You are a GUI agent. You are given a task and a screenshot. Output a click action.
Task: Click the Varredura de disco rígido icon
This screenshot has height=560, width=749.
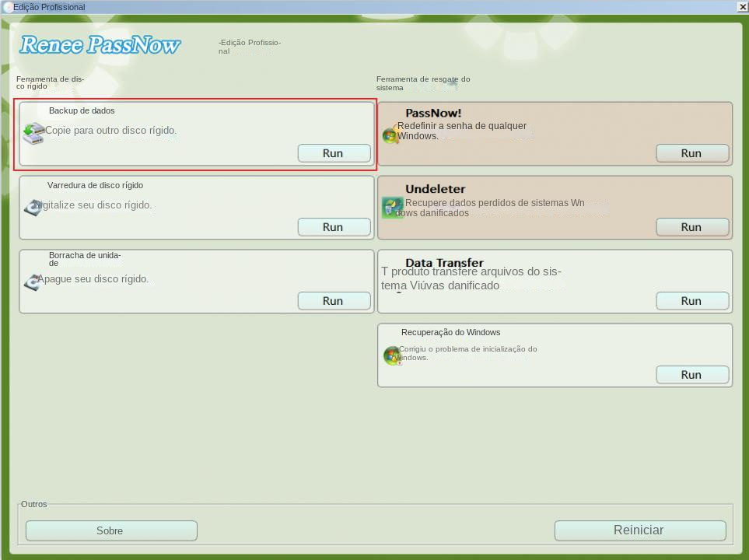pyautogui.click(x=33, y=208)
